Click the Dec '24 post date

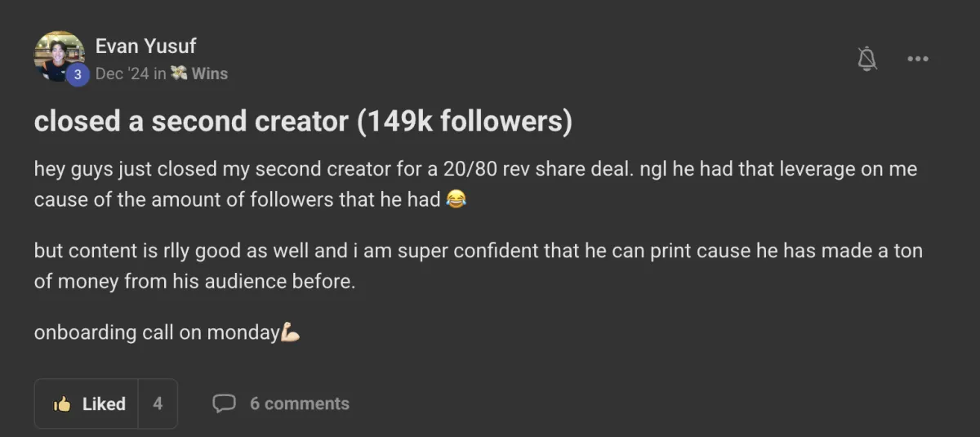122,74
